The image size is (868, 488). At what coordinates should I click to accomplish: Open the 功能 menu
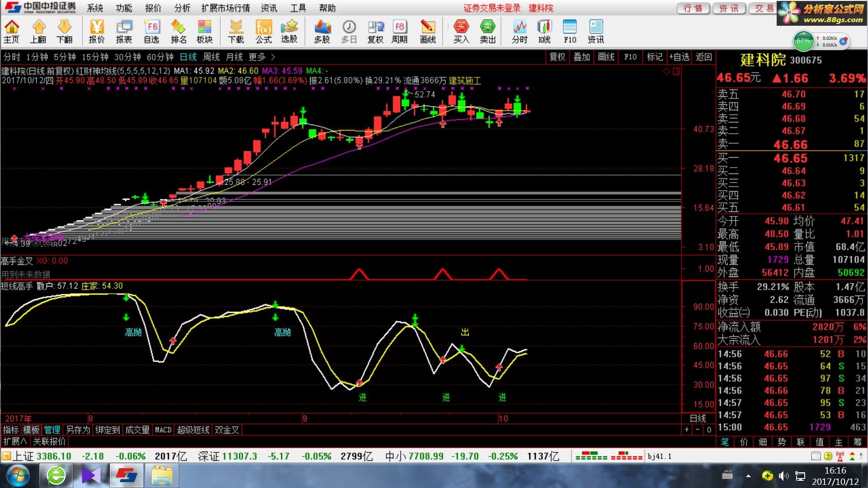124,8
